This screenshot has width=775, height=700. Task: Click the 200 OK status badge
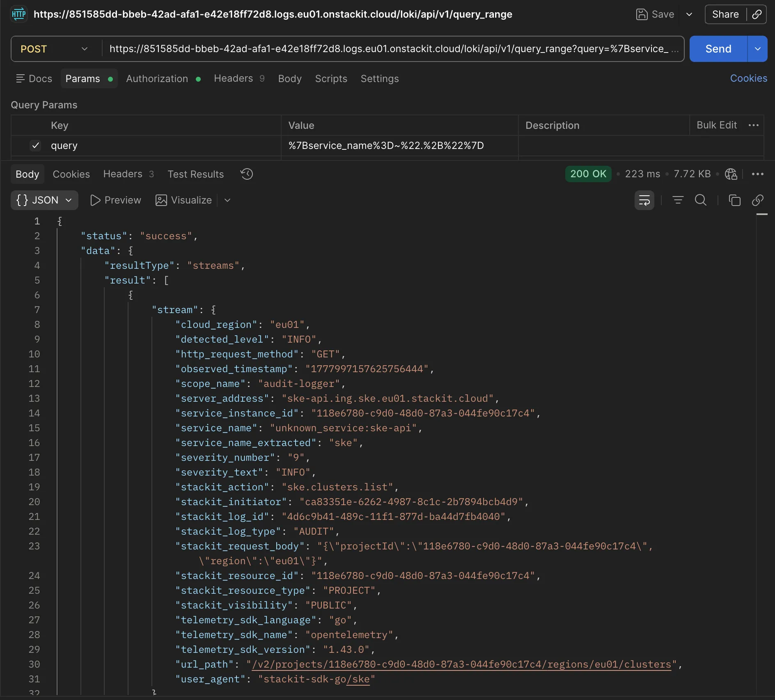click(x=588, y=174)
